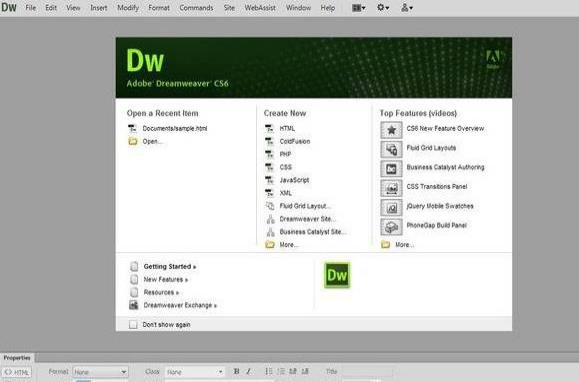Click the CSS new file icon
Image resolution: width=579 pixels, height=382 pixels.
(270, 167)
